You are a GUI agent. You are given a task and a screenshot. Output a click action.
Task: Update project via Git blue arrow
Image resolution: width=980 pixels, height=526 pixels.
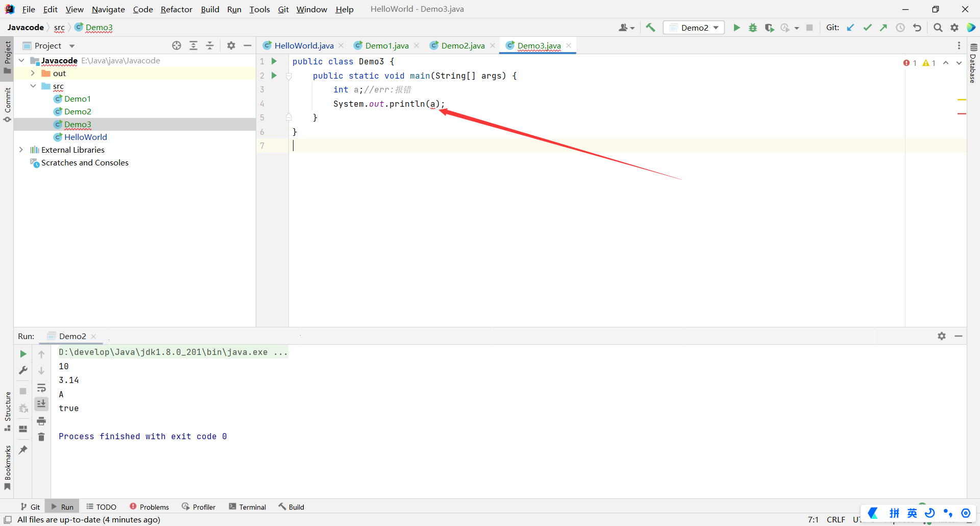pos(850,28)
